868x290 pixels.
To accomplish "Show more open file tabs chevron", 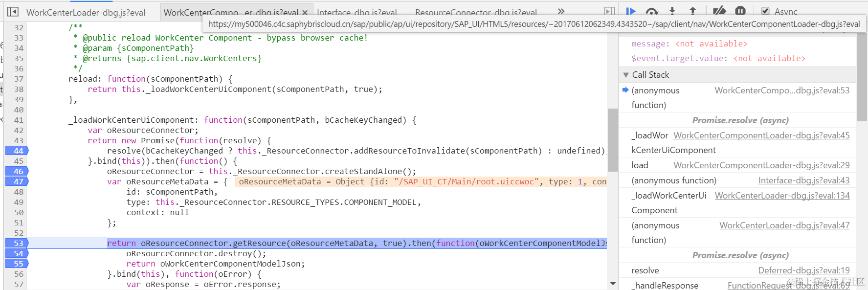I will [561, 11].
